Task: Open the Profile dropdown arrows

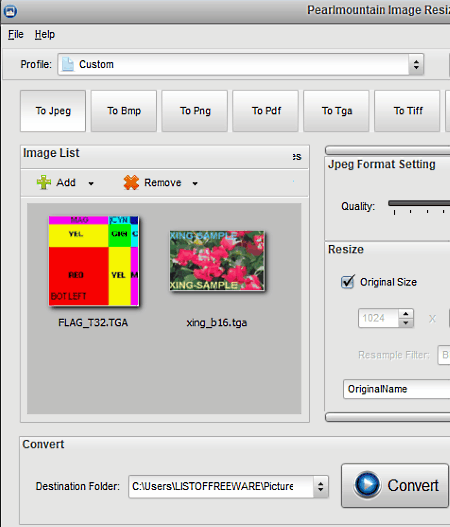Action: click(x=416, y=64)
